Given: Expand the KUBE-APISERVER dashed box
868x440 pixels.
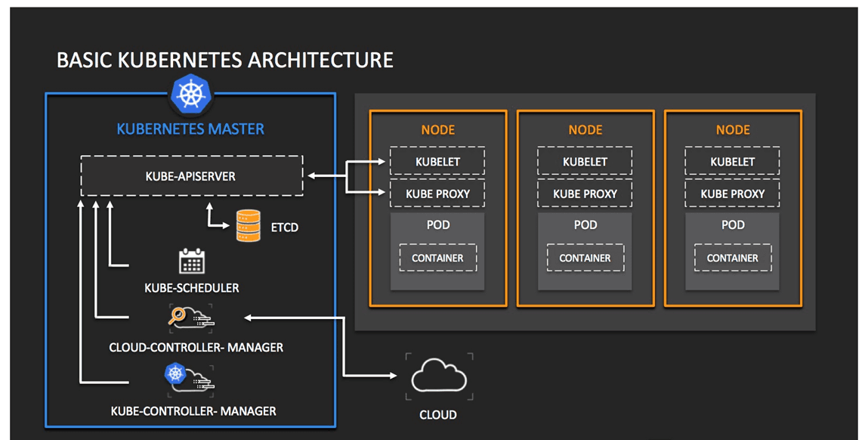Looking at the screenshot, I should tap(191, 175).
